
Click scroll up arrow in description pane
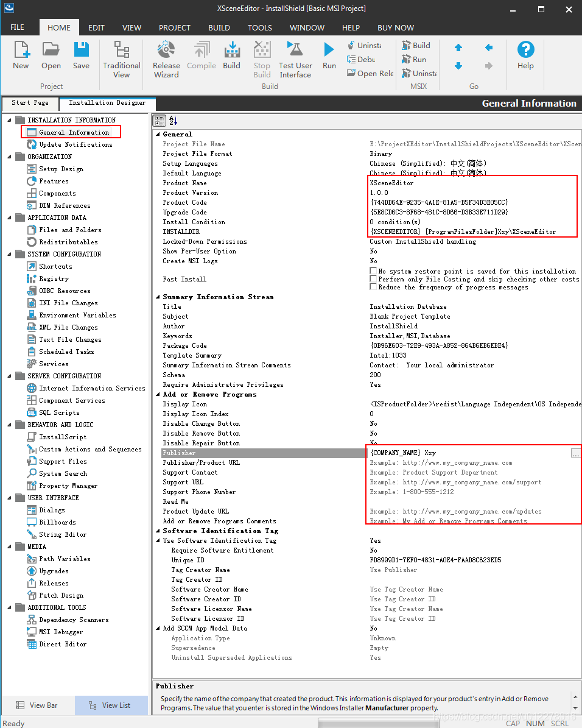pos(575,697)
